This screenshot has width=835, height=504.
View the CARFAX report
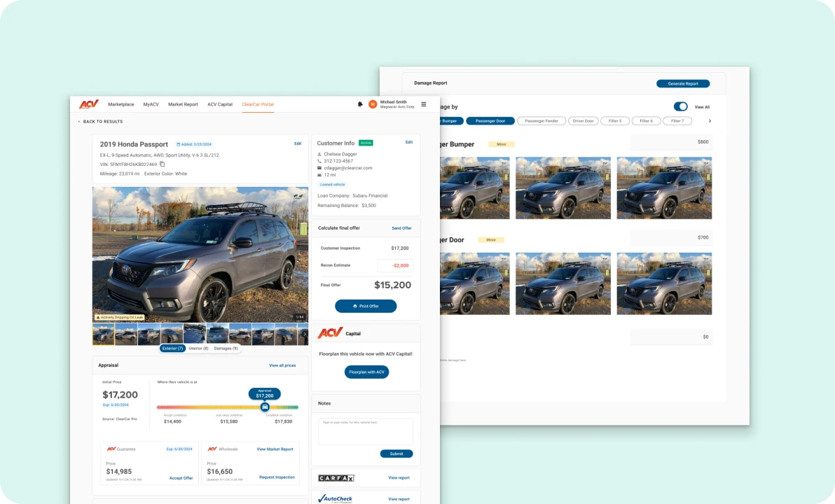[x=399, y=478]
